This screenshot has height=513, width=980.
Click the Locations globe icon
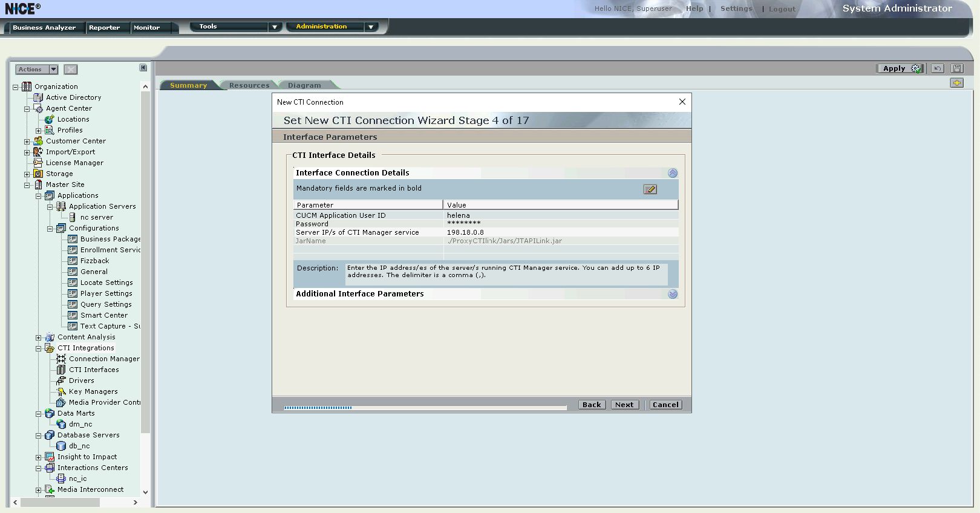(50, 119)
